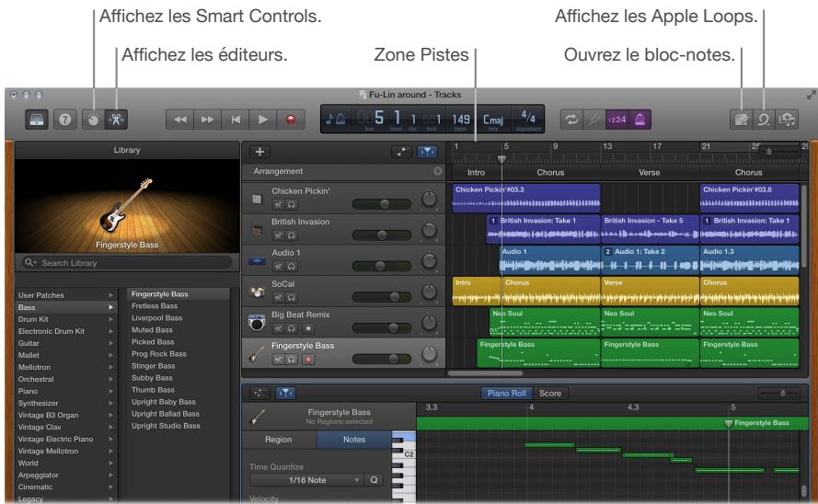Show Editors scissors button
The height and width of the screenshot is (504, 818).
point(116,120)
